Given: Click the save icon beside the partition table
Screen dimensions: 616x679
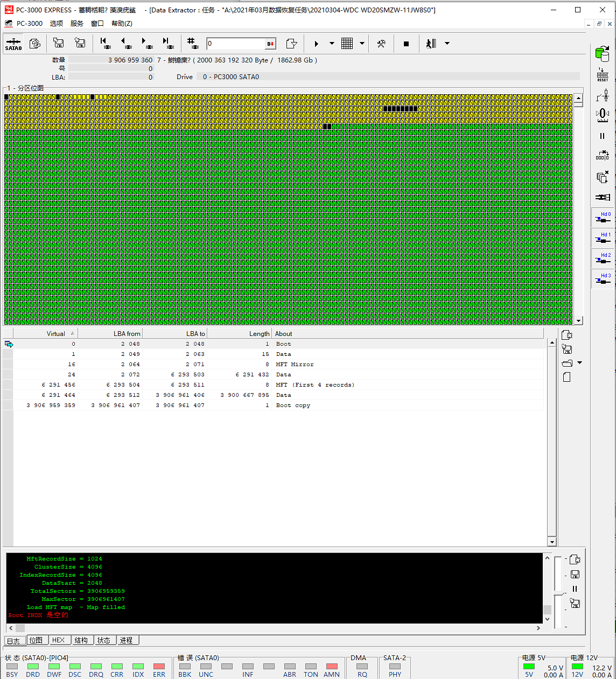Looking at the screenshot, I should pyautogui.click(x=567, y=349).
